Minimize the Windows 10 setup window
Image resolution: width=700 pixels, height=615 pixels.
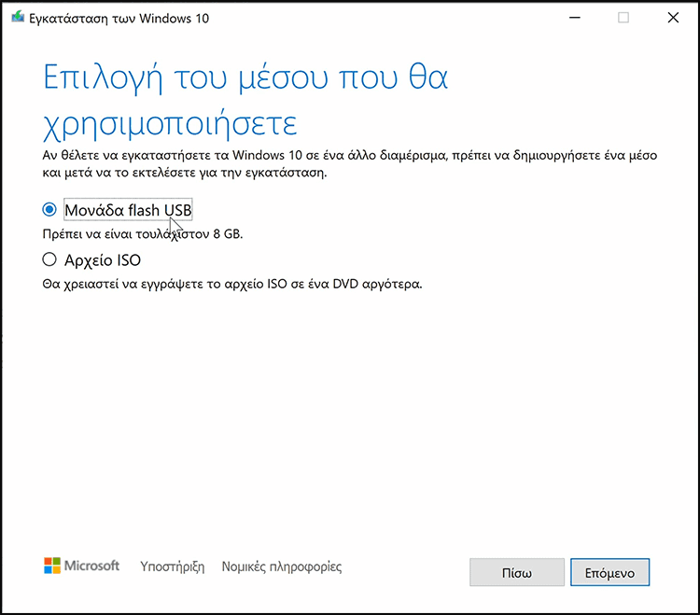click(x=575, y=18)
